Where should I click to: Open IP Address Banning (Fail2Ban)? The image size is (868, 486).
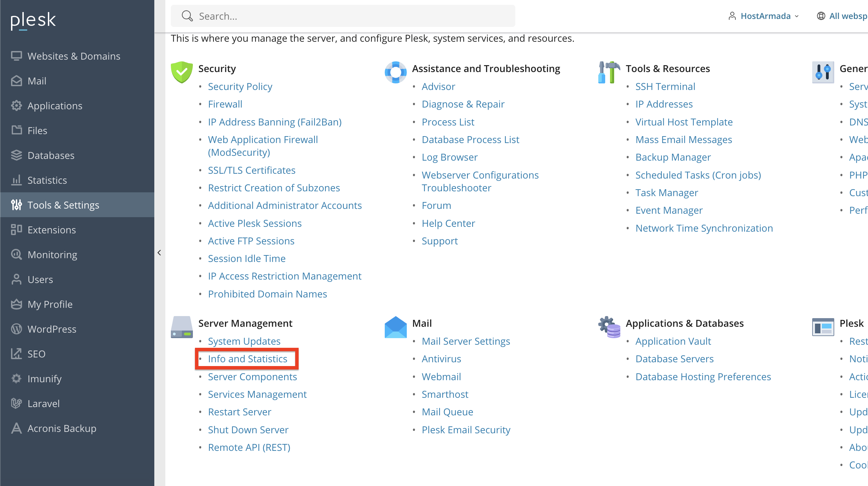(x=275, y=122)
